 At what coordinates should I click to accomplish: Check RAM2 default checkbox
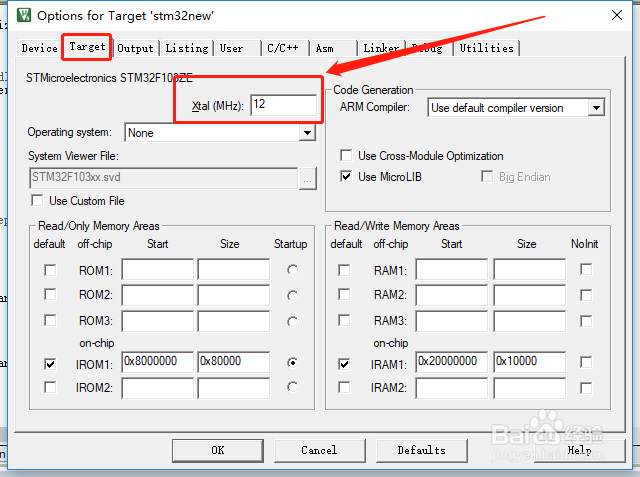tap(344, 295)
